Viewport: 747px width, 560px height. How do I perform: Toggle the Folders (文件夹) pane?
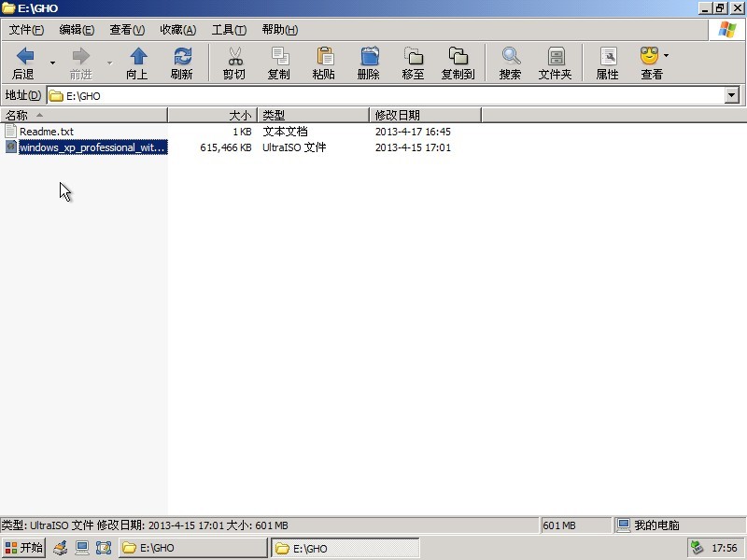point(555,63)
